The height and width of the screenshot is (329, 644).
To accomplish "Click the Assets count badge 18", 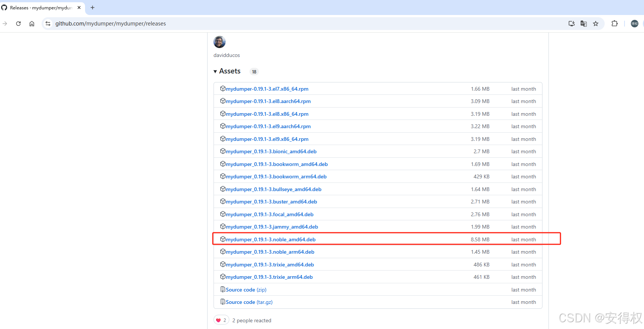I will click(254, 72).
